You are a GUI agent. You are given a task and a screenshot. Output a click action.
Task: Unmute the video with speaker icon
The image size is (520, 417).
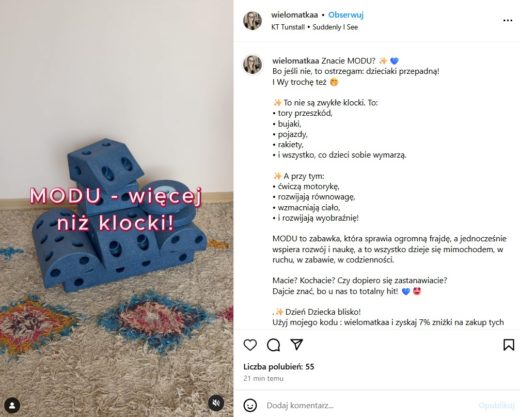coord(216,403)
